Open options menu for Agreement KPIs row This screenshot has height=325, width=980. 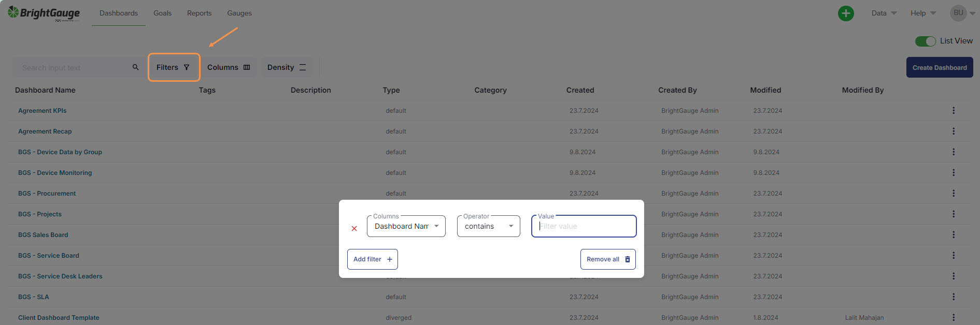[x=954, y=110]
